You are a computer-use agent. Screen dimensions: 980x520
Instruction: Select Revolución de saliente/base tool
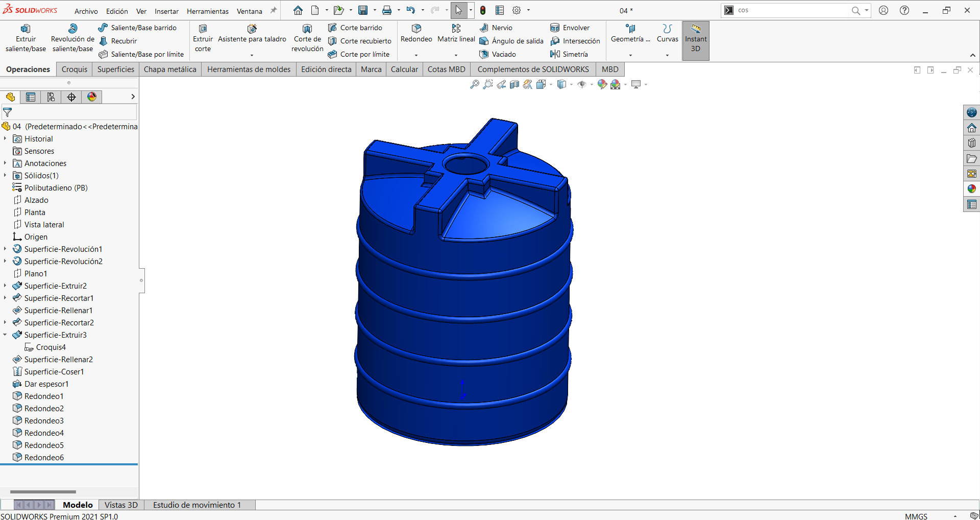click(72, 38)
